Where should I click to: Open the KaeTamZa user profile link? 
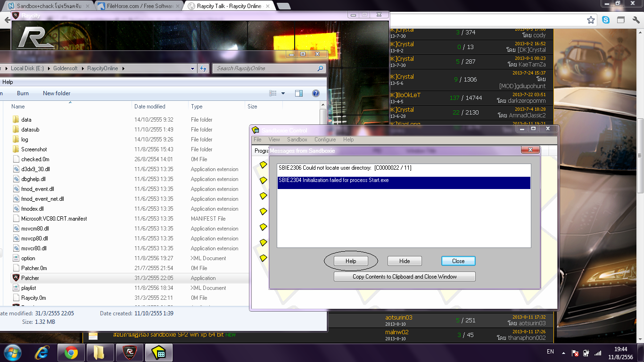tap(531, 64)
